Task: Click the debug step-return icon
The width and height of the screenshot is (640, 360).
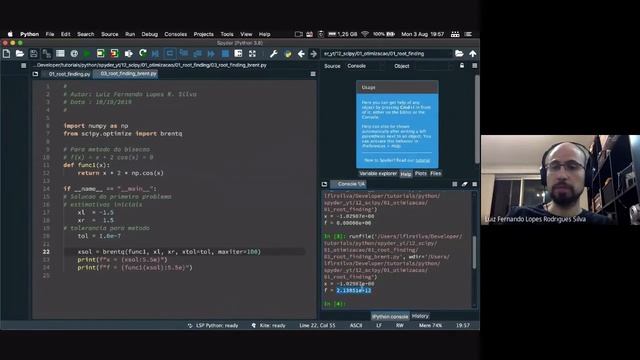Action: [198, 53]
